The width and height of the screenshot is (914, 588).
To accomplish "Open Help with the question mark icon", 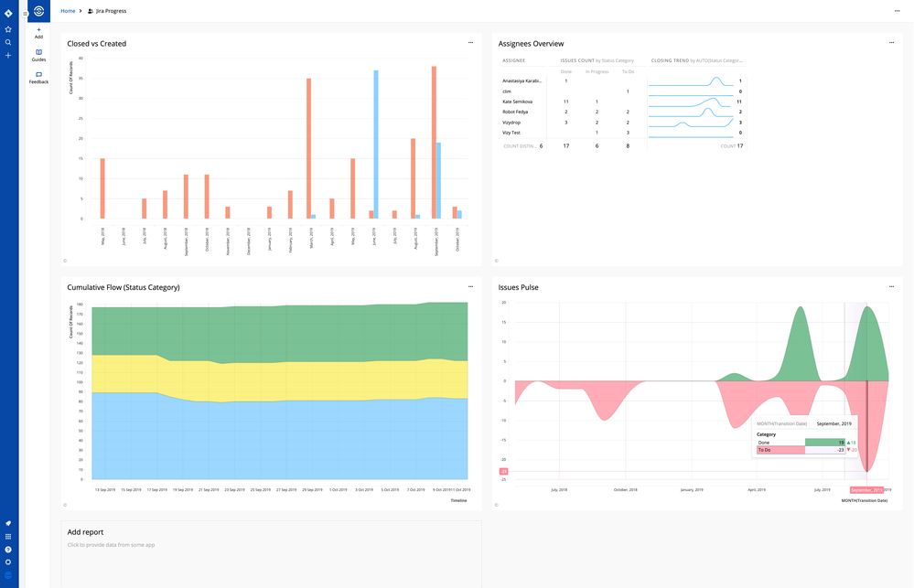I will pyautogui.click(x=7, y=550).
